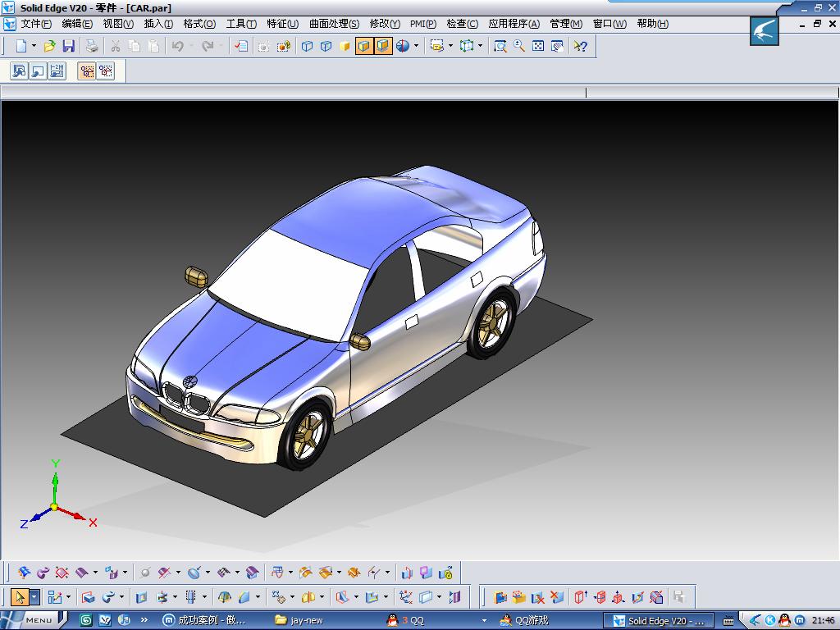Expand the view style sphere dropdown

[x=416, y=47]
